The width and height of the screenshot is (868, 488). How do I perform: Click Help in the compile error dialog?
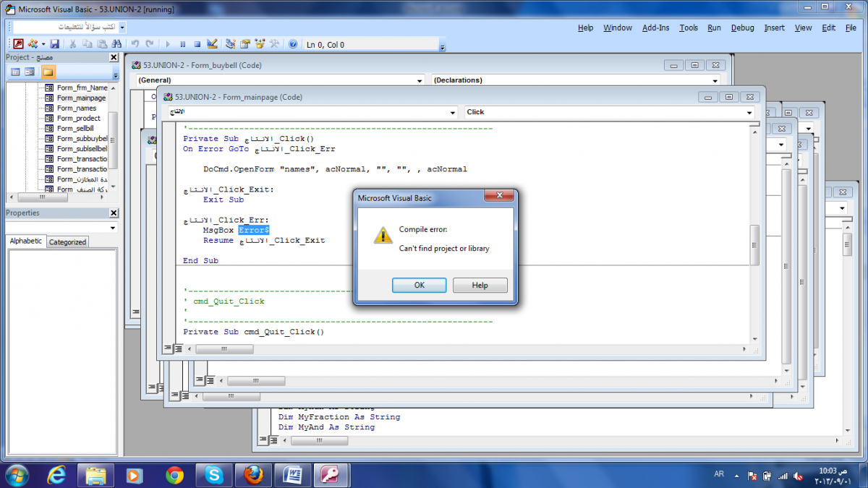(x=480, y=285)
